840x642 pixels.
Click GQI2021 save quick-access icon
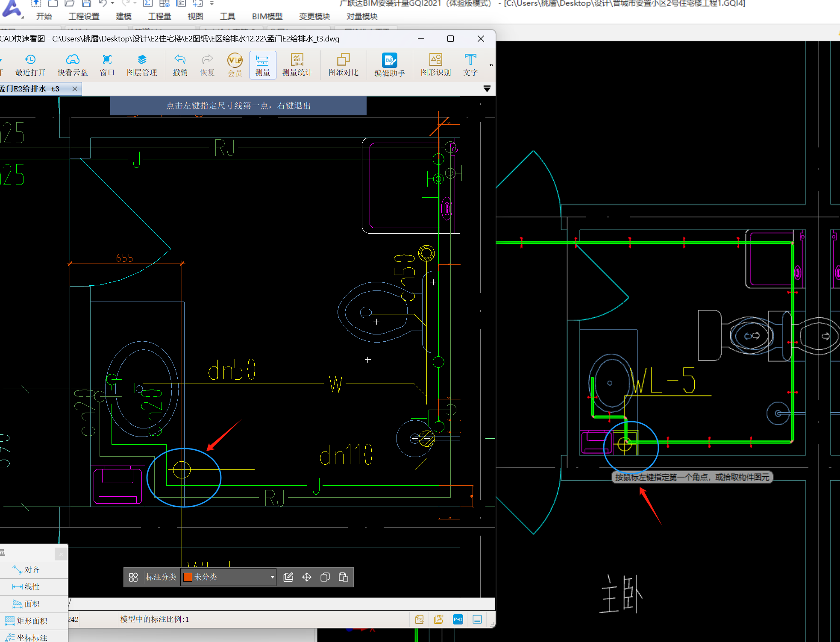(x=86, y=3)
